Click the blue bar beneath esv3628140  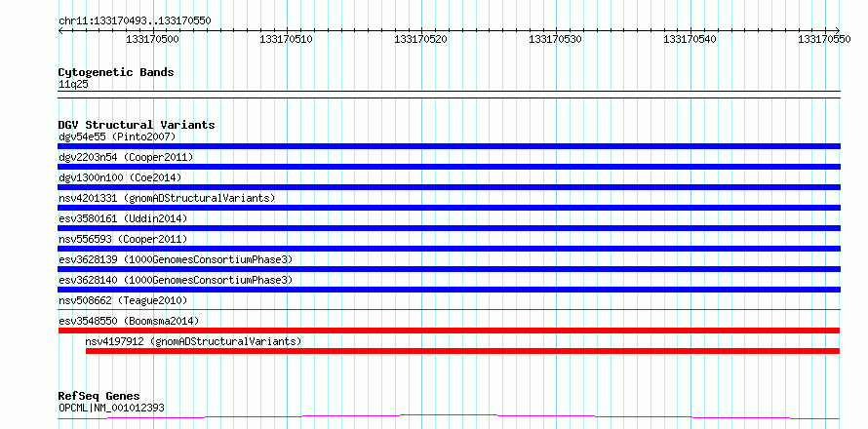click(449, 290)
